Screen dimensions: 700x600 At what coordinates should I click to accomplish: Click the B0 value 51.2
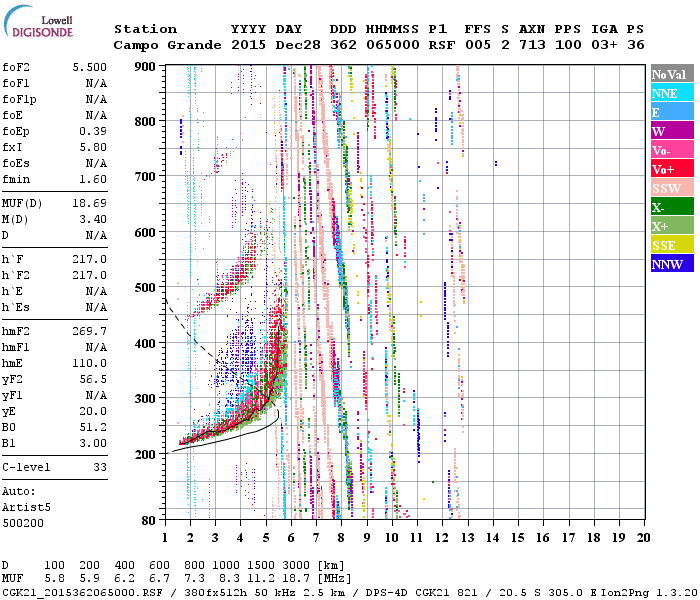[93, 427]
